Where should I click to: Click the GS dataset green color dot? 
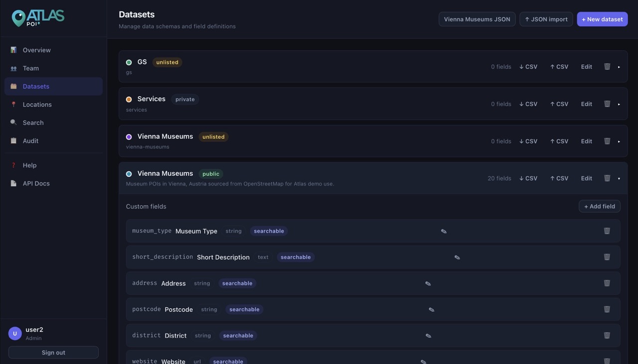click(x=129, y=62)
